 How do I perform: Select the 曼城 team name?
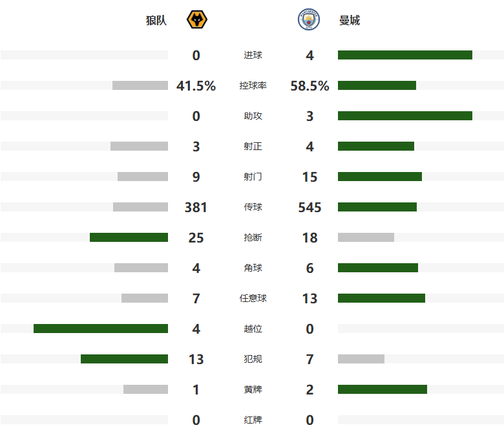point(350,21)
